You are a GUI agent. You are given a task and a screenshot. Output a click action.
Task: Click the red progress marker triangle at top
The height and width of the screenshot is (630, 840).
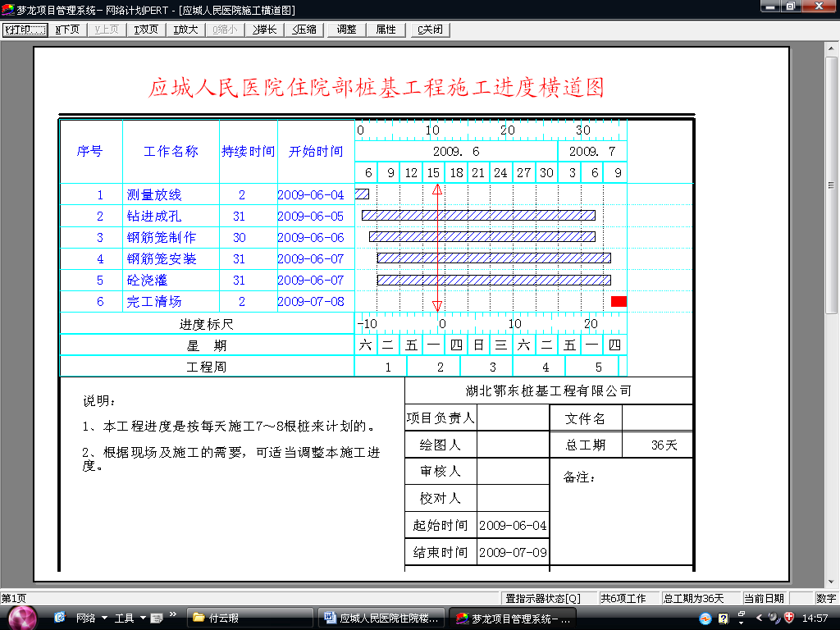point(437,190)
